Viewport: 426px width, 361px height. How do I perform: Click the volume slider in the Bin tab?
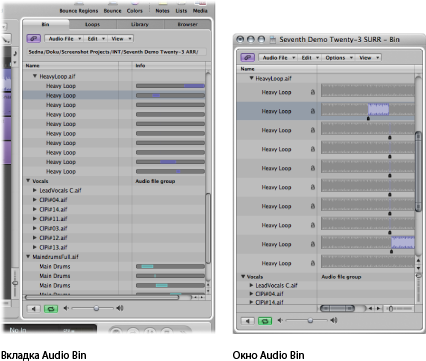point(93,308)
